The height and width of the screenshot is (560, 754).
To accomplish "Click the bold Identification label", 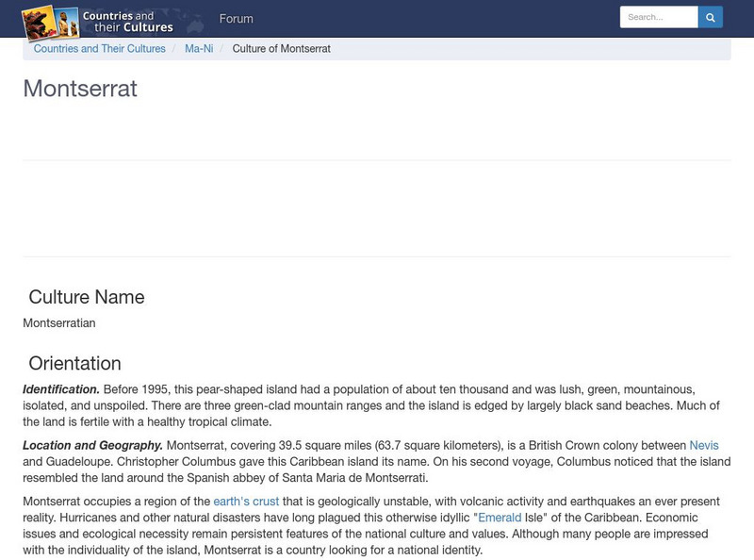I will (61, 389).
